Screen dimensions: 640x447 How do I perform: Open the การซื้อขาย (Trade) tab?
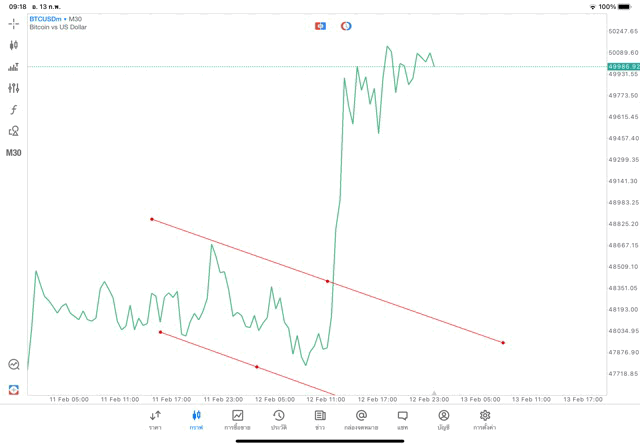pyautogui.click(x=238, y=420)
